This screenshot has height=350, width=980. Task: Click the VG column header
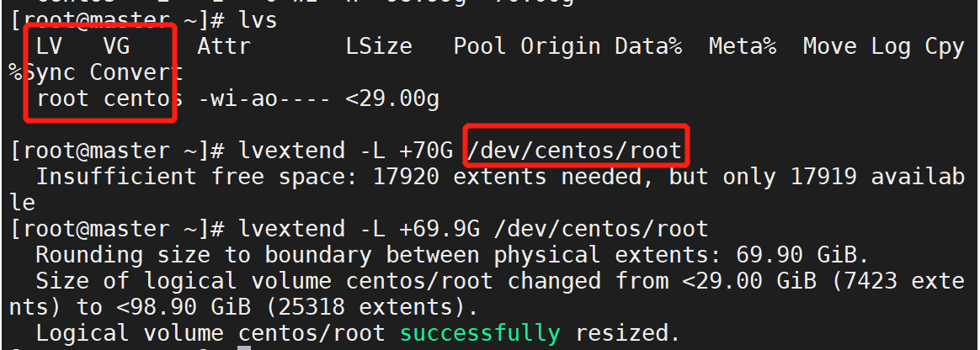point(116,48)
